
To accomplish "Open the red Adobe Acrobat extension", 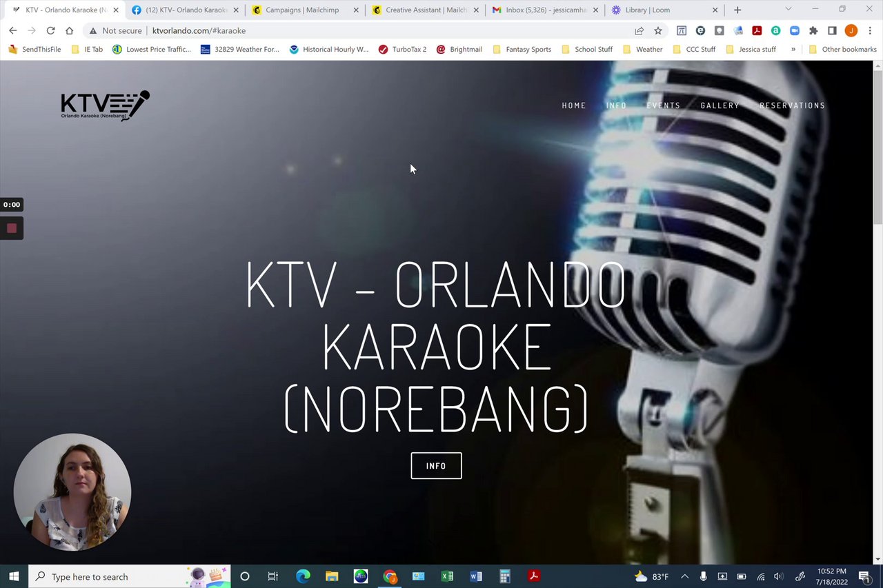I will tap(757, 30).
